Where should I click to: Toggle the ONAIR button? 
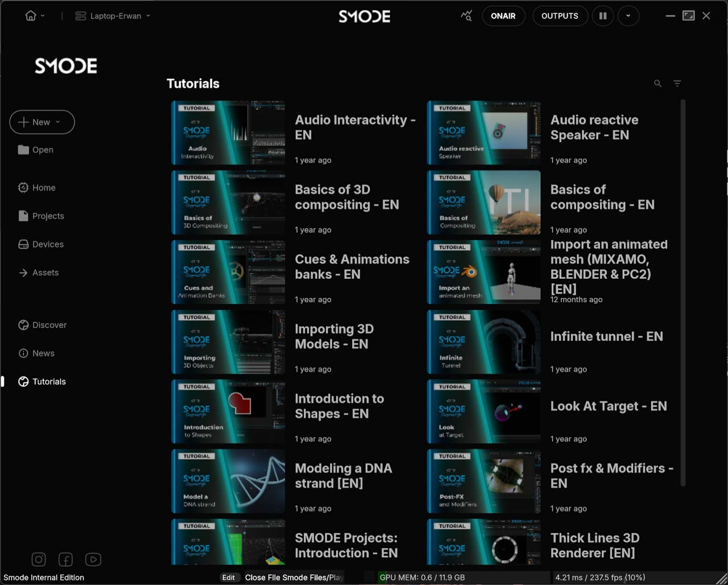[x=503, y=16]
